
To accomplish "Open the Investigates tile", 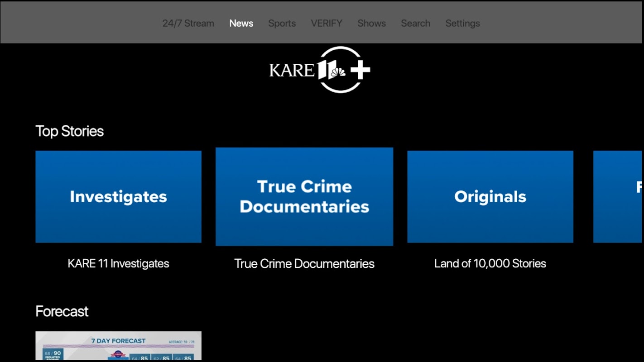I will tap(118, 196).
